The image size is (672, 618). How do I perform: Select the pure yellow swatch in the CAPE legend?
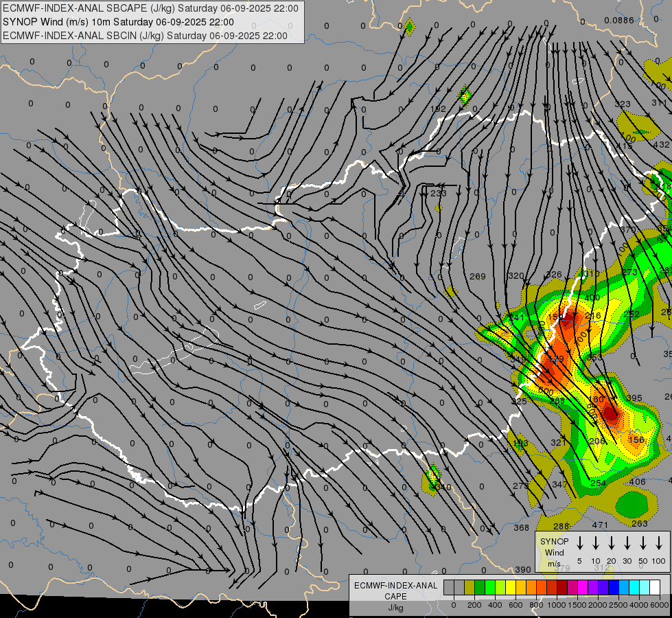tap(511, 588)
